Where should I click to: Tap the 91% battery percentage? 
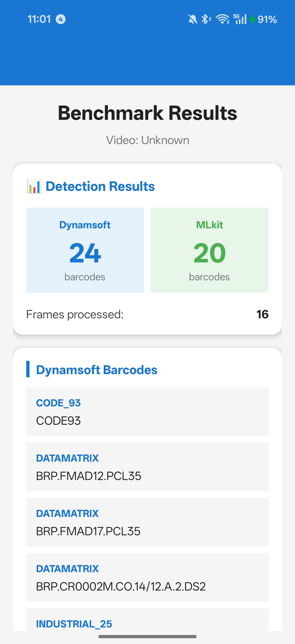click(267, 19)
